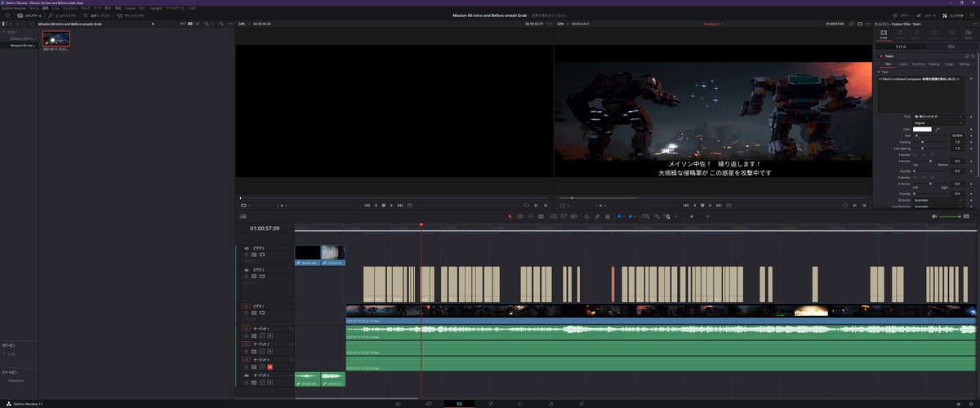
Task: Collapse the Text section in inspector
Action: tap(879, 72)
